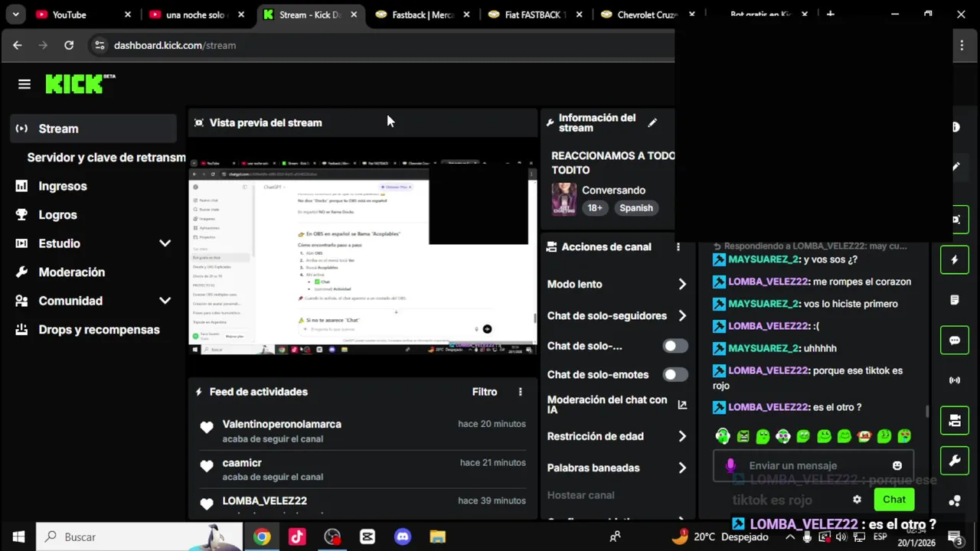Click the broadcast signal sidebar icon

[955, 380]
